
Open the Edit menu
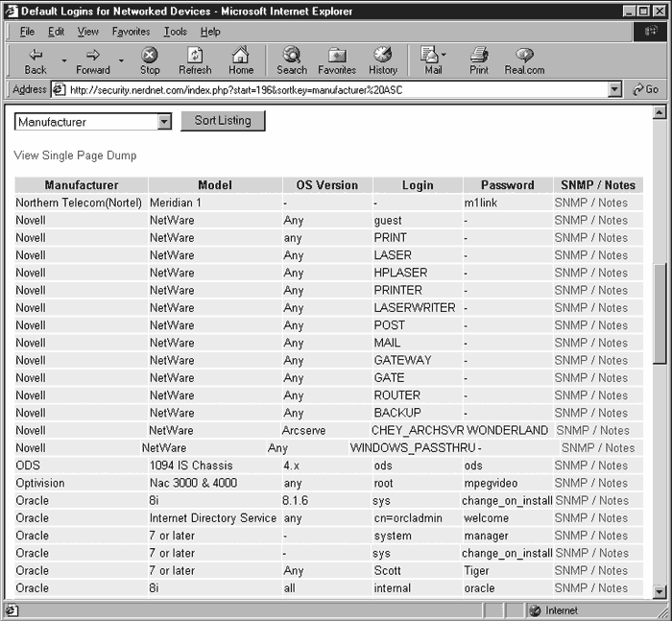[x=56, y=32]
